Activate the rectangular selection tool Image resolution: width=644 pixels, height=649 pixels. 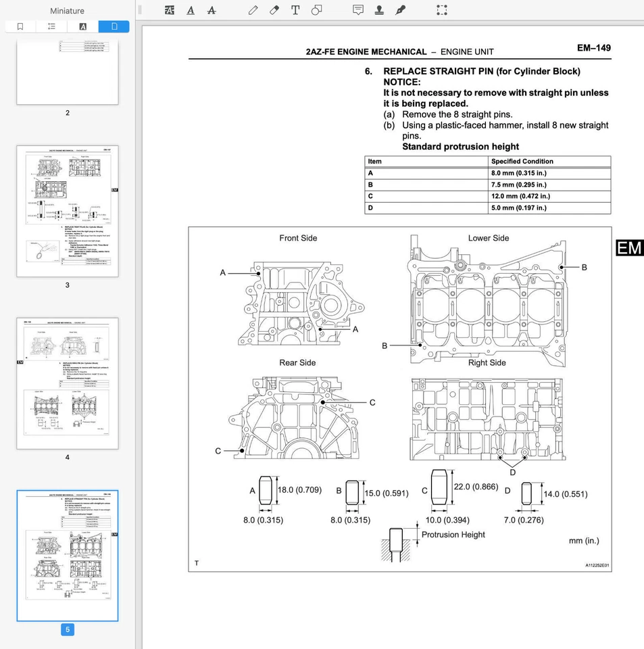tap(442, 10)
